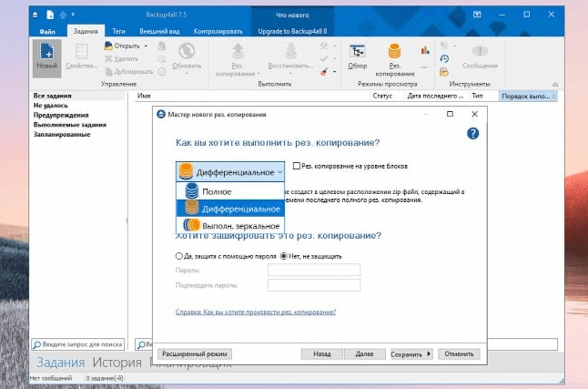Open the Контролировать tab

[x=218, y=31]
